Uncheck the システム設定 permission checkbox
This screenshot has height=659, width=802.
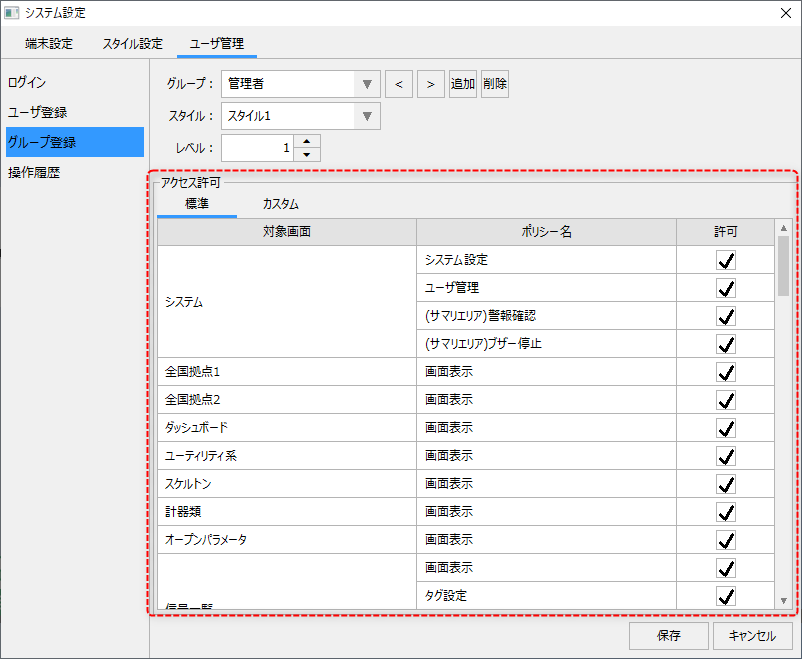[x=726, y=260]
